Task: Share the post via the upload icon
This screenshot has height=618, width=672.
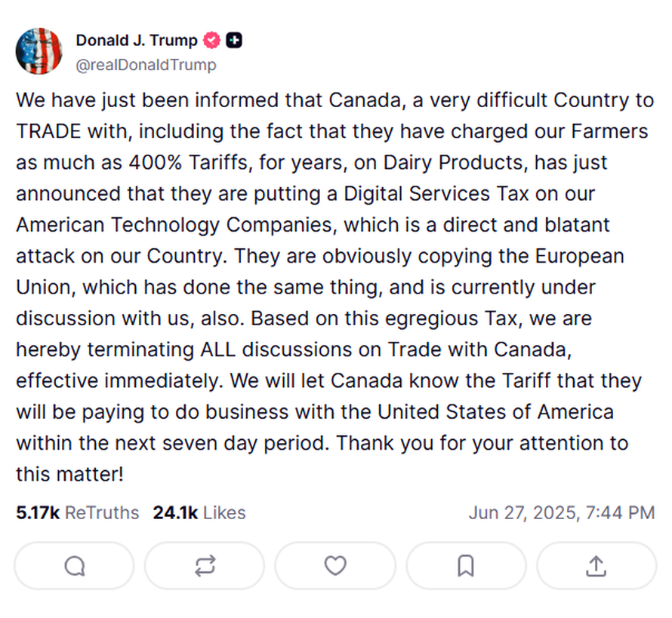Action: point(596,565)
